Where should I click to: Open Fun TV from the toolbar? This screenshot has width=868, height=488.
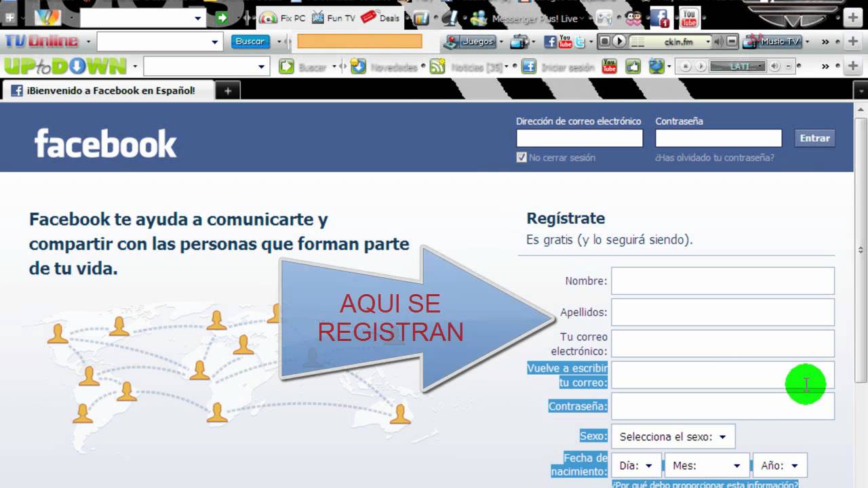coord(333,18)
